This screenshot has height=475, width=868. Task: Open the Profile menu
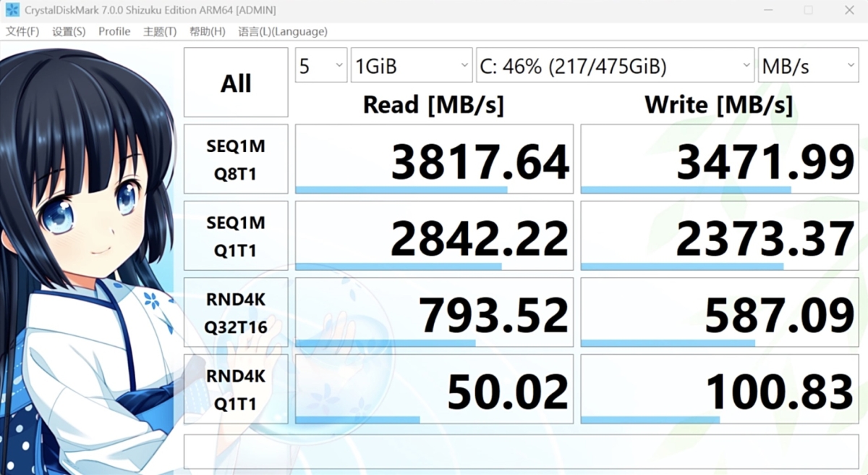click(114, 31)
